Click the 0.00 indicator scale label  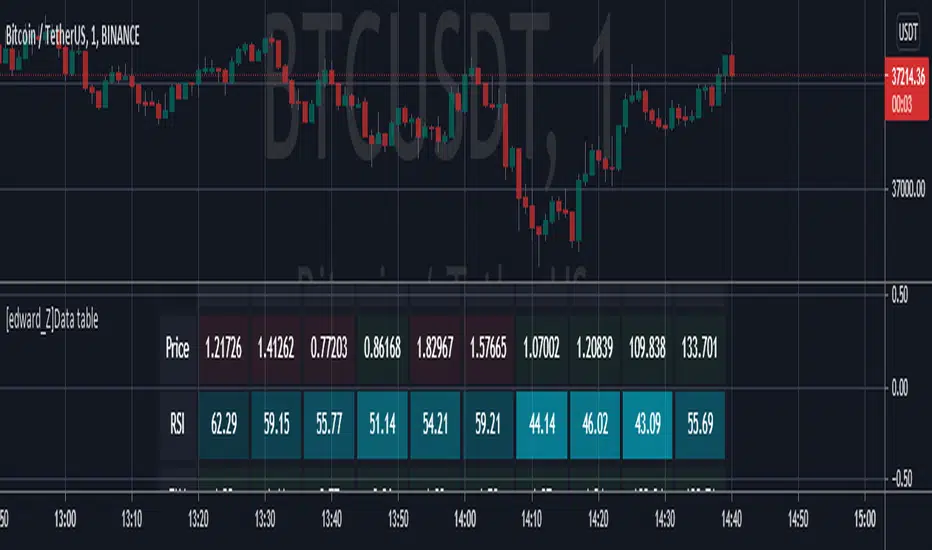point(899,388)
